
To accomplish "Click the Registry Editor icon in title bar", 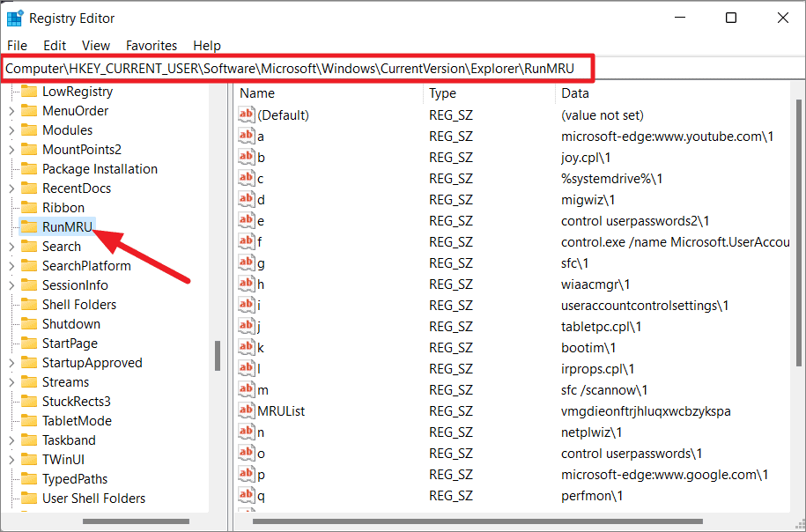I will coord(16,18).
